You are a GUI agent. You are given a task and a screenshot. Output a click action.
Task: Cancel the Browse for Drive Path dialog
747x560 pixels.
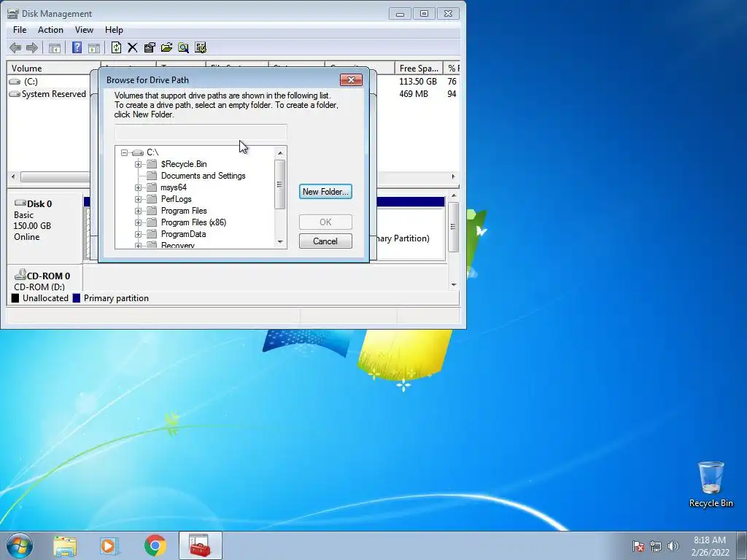click(x=325, y=241)
